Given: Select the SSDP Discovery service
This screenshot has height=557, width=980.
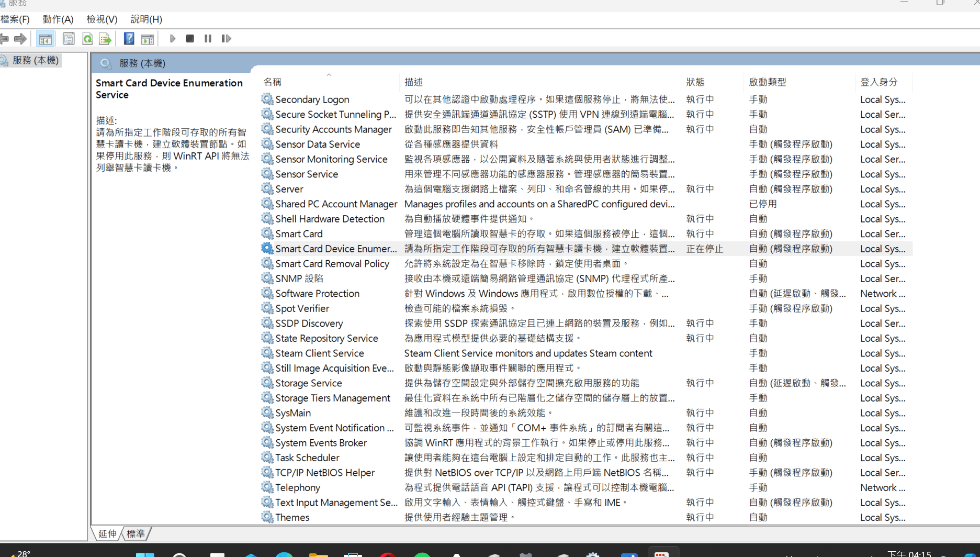Looking at the screenshot, I should (309, 324).
